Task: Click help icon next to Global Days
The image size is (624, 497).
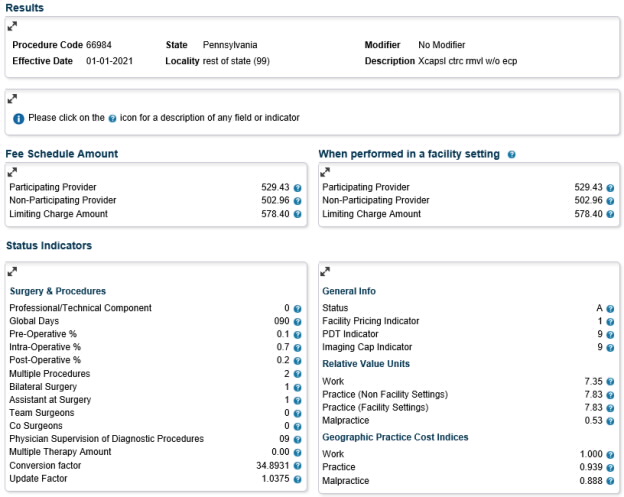Action: [x=297, y=322]
